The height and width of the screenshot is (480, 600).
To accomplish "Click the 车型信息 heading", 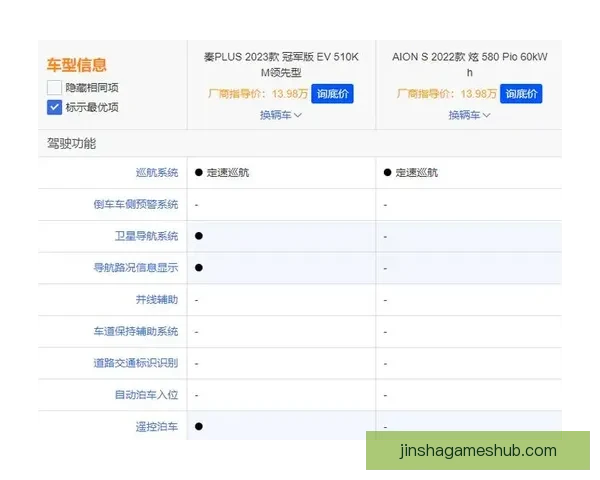I will tap(77, 65).
